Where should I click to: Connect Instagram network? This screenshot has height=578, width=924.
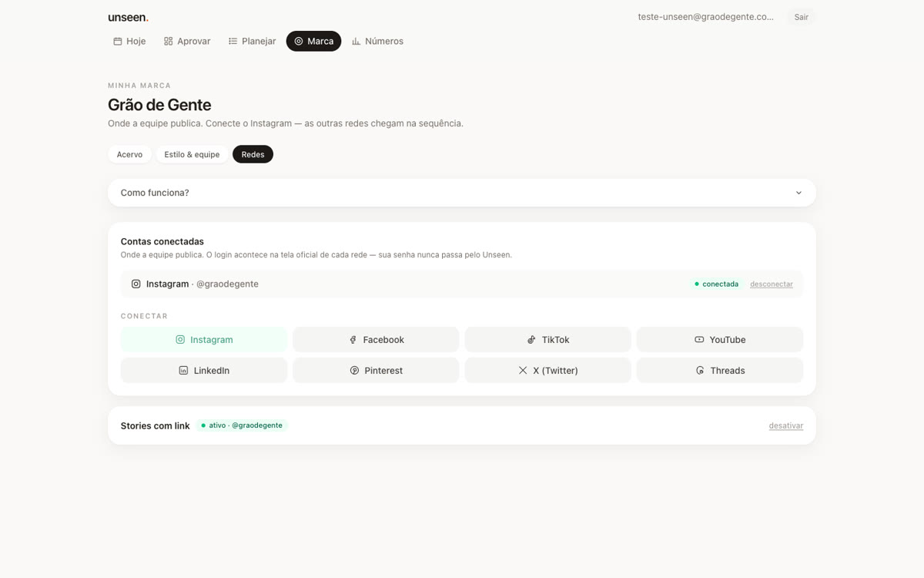(x=204, y=339)
